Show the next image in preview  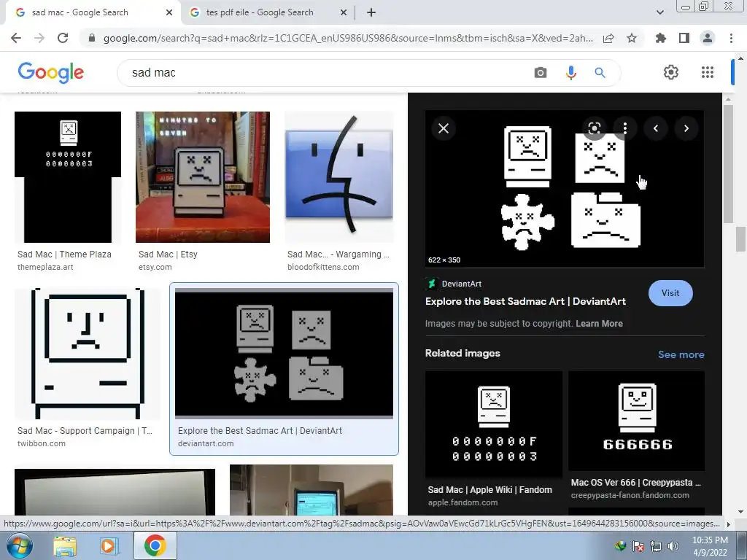point(686,128)
